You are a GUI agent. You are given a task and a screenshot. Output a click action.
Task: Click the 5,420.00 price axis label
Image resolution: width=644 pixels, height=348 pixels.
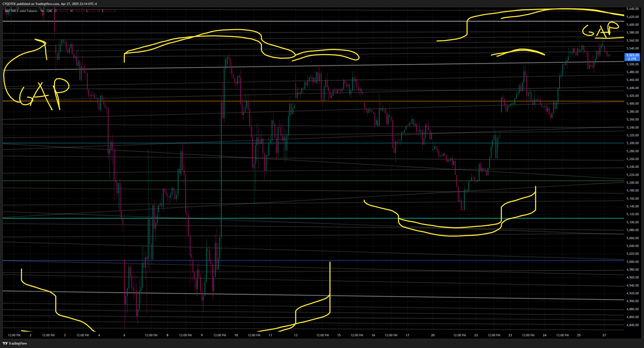633,96
